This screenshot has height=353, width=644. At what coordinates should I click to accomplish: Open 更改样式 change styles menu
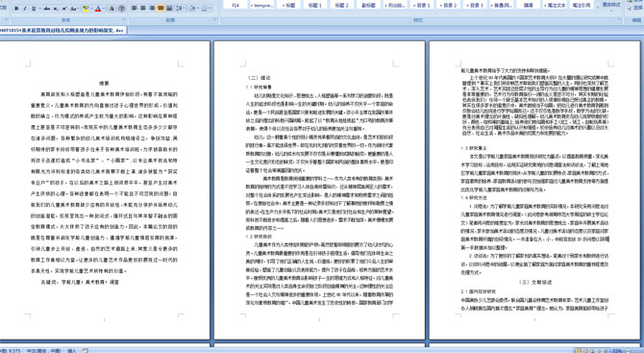(611, 6)
